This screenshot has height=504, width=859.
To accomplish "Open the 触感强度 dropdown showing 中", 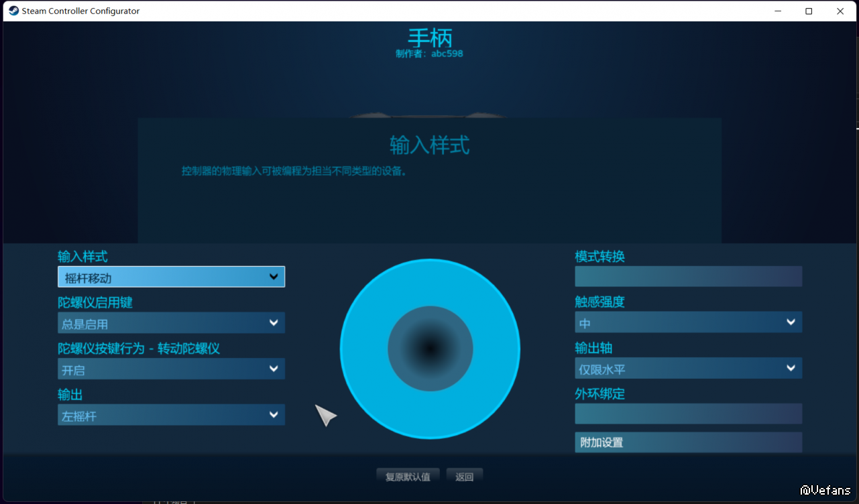I will (x=688, y=322).
